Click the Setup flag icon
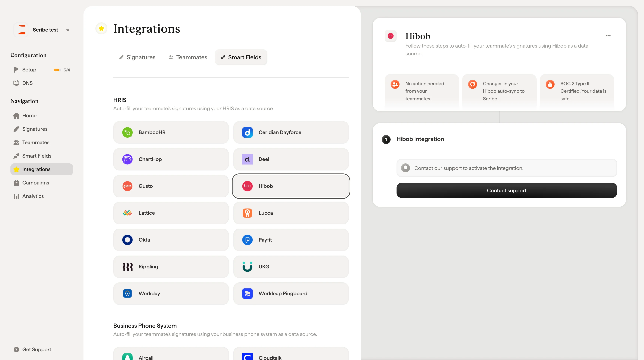The height and width of the screenshot is (360, 644). click(x=16, y=70)
